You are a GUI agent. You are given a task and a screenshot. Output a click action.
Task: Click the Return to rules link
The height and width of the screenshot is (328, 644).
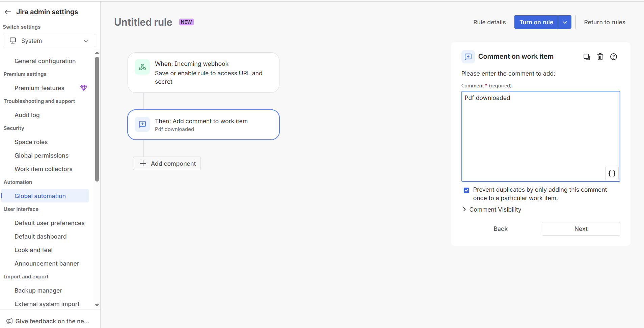(605, 22)
